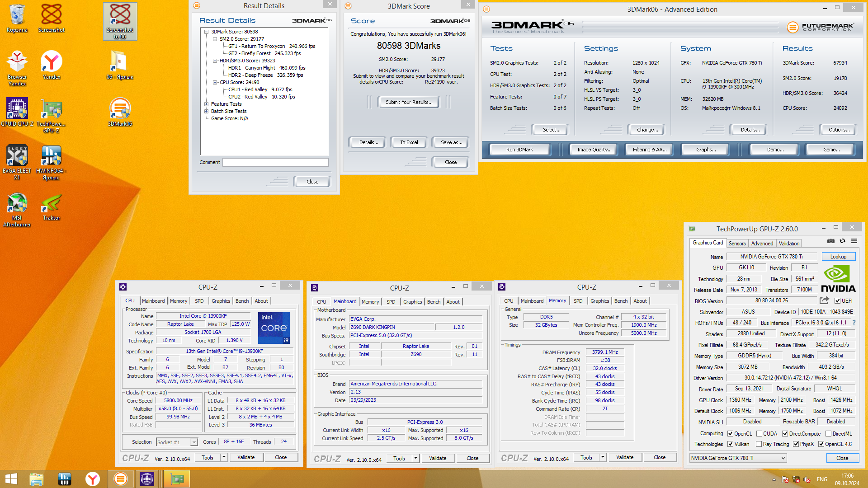Viewport: 868px width, 488px height.
Task: Open the 3DMark06 desktop shortcut
Action: (120, 112)
